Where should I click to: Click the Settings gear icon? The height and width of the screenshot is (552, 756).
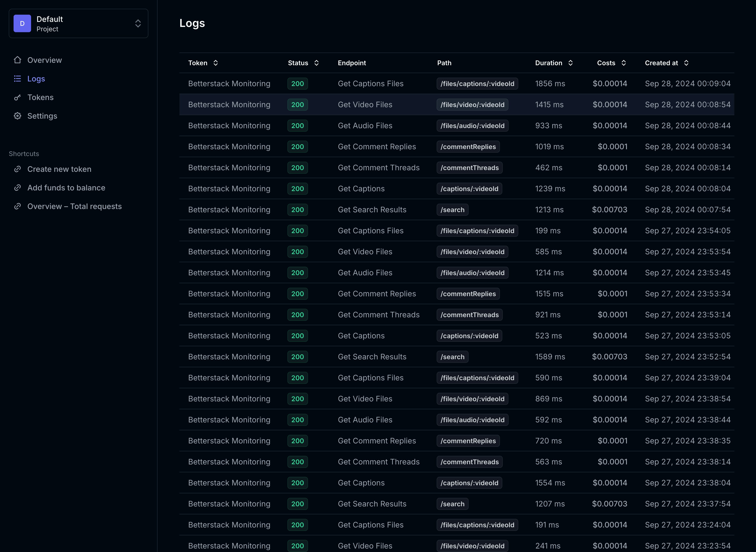(x=17, y=116)
